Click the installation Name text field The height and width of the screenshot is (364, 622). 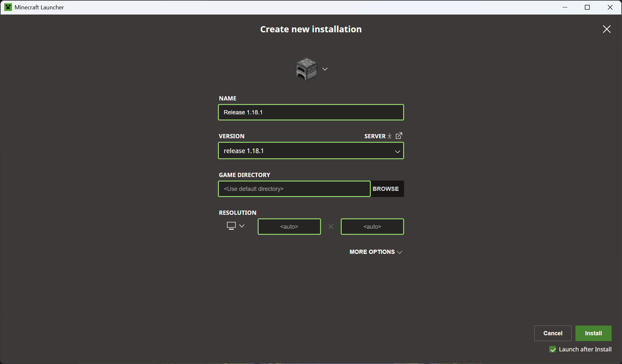point(311,112)
